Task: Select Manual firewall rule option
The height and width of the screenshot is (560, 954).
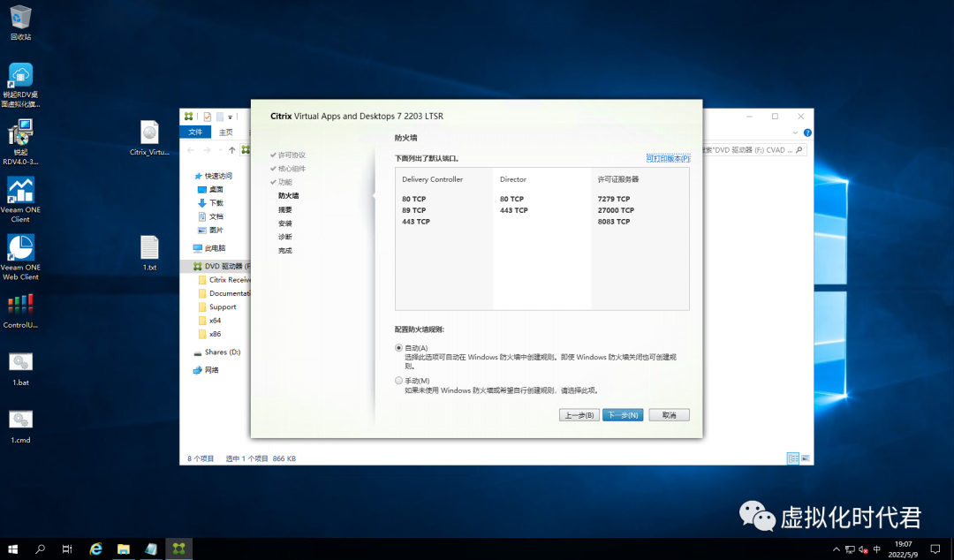Action: [398, 381]
